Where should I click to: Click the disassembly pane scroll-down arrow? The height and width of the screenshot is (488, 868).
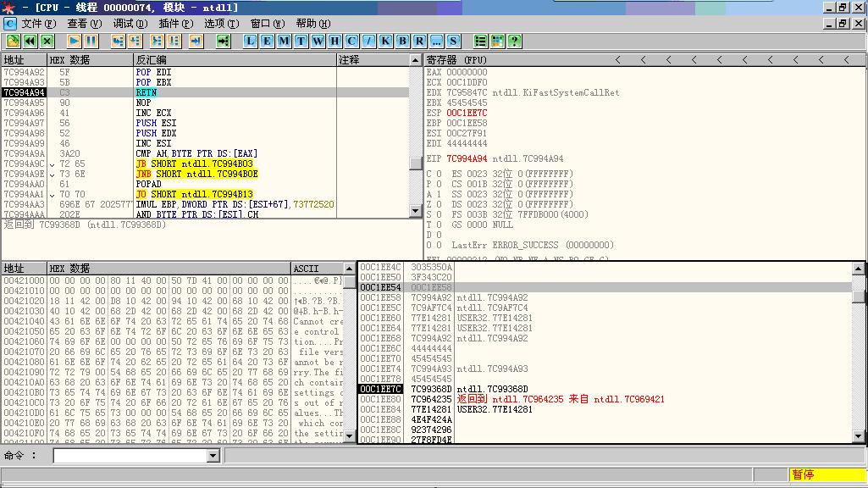click(415, 211)
